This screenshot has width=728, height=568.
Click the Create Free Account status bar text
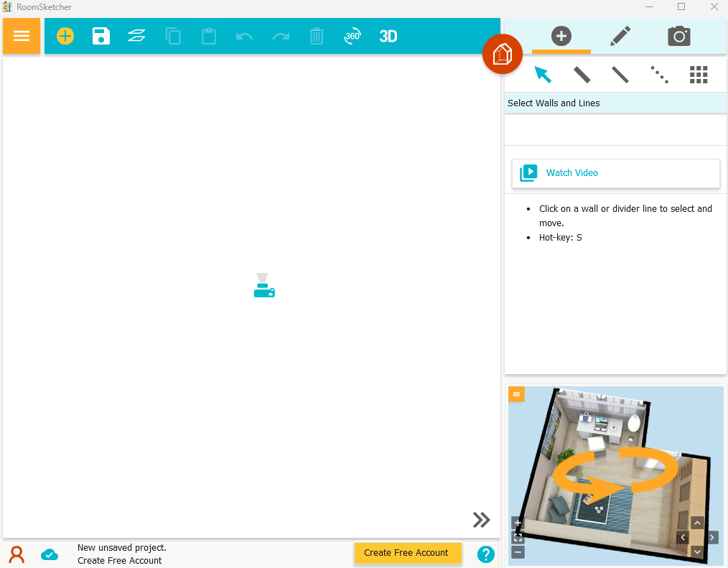point(119,561)
